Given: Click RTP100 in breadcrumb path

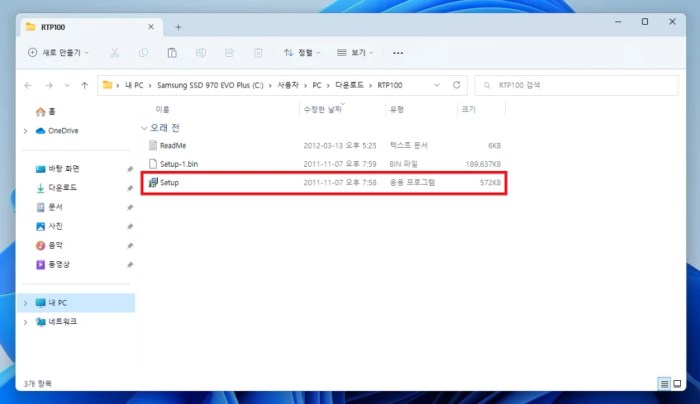Looking at the screenshot, I should click(x=390, y=85).
